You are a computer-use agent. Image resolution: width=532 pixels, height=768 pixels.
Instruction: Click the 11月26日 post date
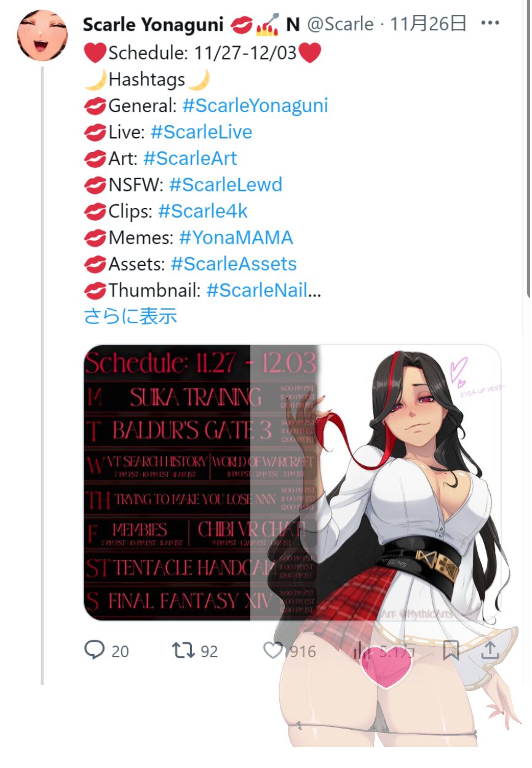click(x=429, y=24)
